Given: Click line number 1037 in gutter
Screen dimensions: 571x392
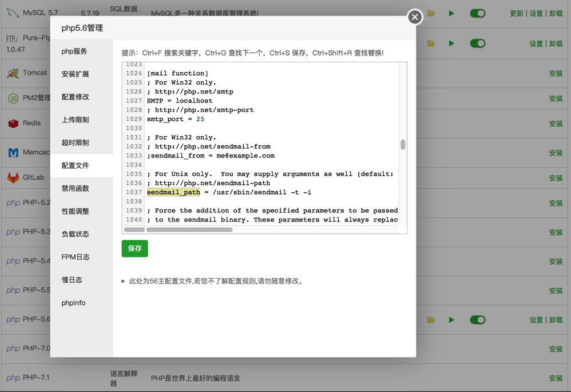Looking at the screenshot, I should coord(134,192).
